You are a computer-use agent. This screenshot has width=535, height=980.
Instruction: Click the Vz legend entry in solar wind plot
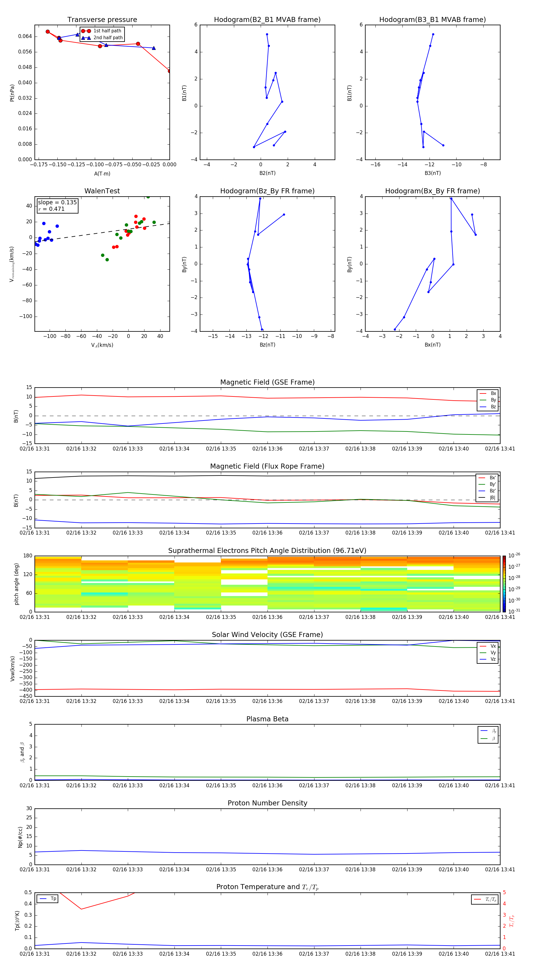click(x=488, y=659)
